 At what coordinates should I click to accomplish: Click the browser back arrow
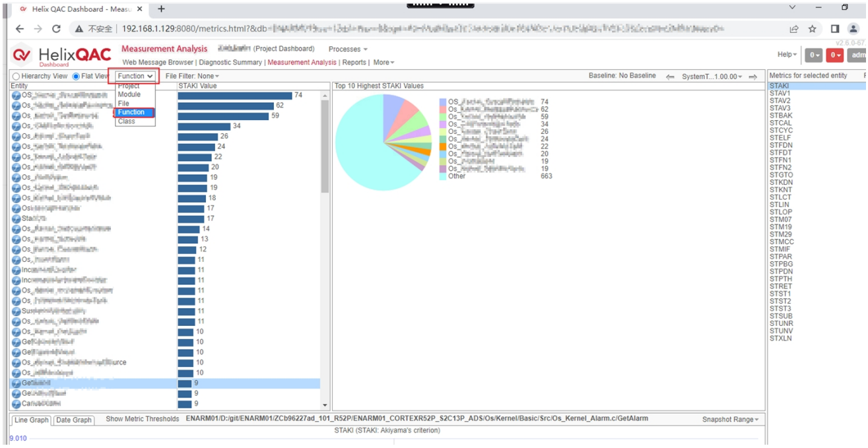coord(19,29)
